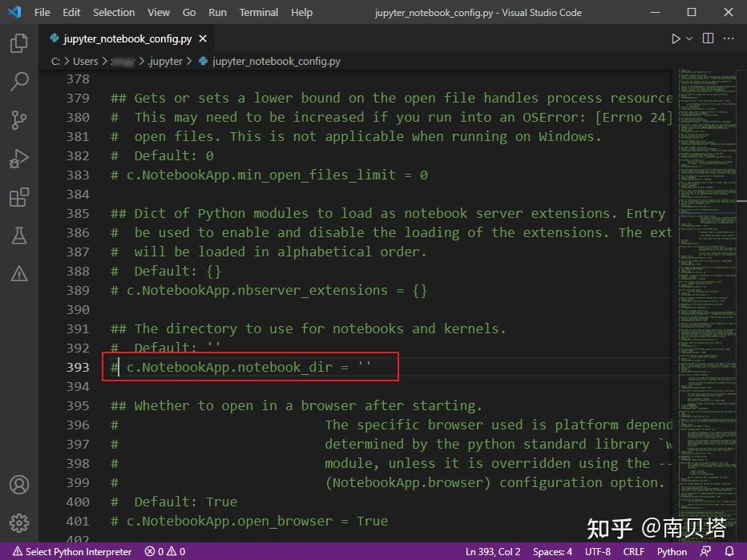Open the notifications bell
Screen dimensions: 747x560
729,551
